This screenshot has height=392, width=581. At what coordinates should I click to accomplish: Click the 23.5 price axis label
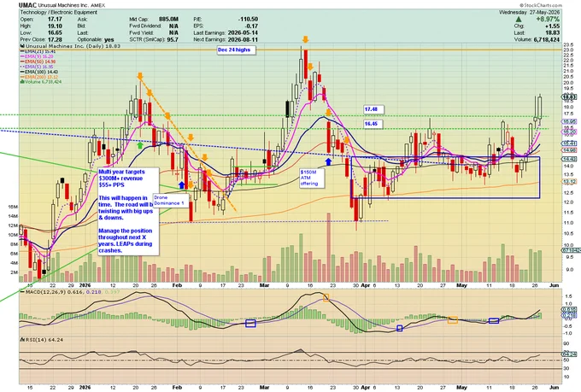click(567, 44)
